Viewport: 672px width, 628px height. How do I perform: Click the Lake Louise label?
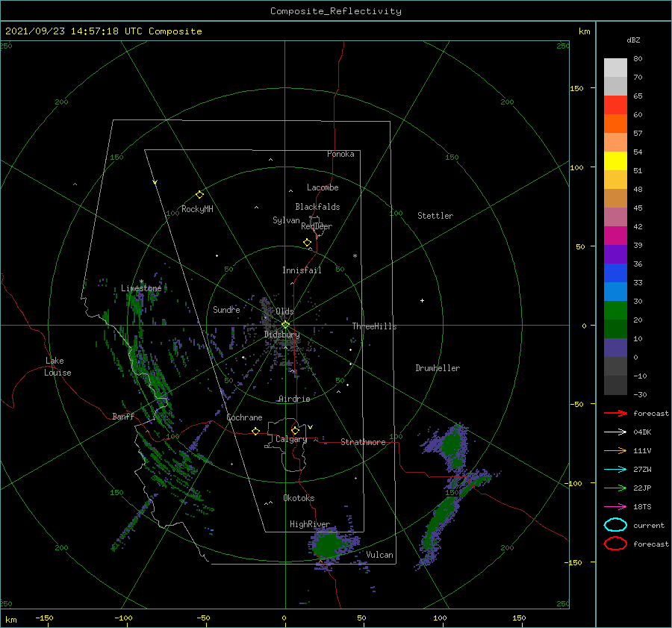point(57,367)
